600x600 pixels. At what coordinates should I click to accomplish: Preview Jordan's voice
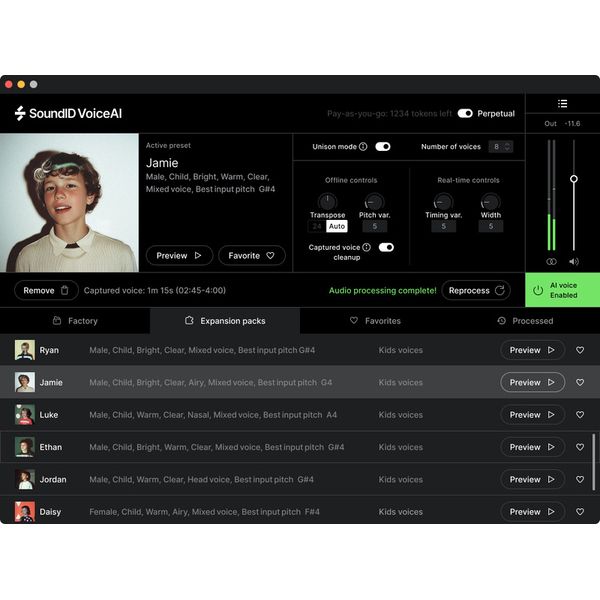pyautogui.click(x=532, y=479)
